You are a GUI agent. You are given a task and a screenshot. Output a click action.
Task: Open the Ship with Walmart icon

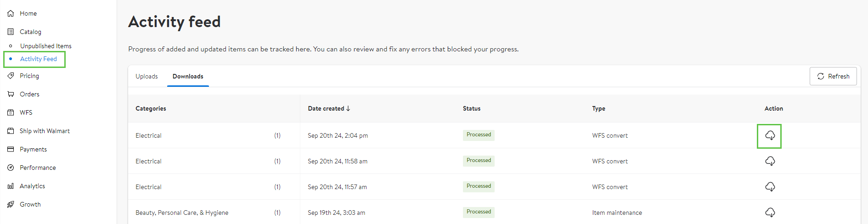point(11,131)
